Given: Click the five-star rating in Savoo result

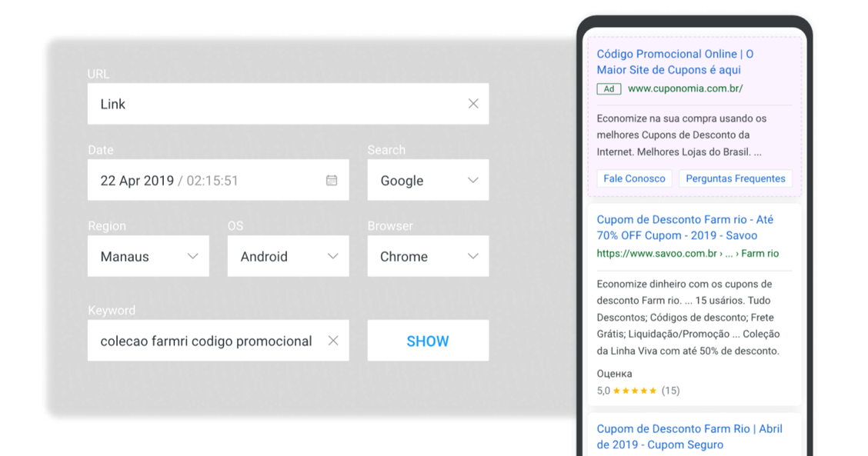Looking at the screenshot, I should 635,391.
